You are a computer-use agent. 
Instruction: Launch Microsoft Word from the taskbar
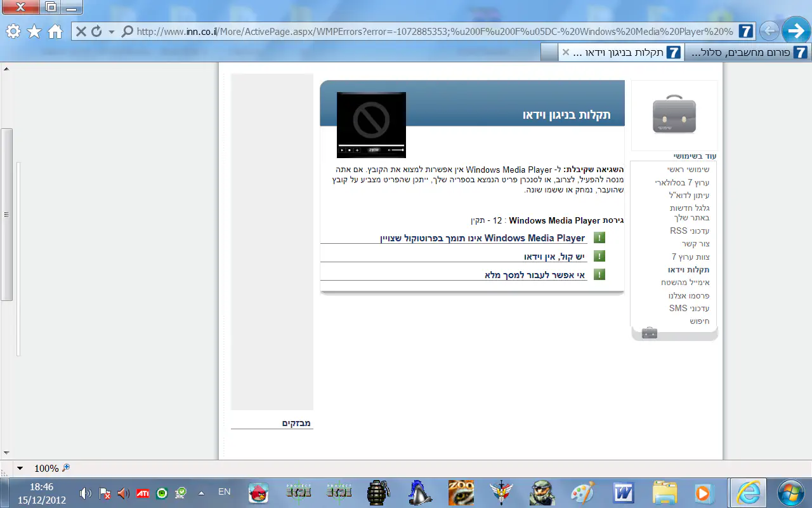click(624, 492)
